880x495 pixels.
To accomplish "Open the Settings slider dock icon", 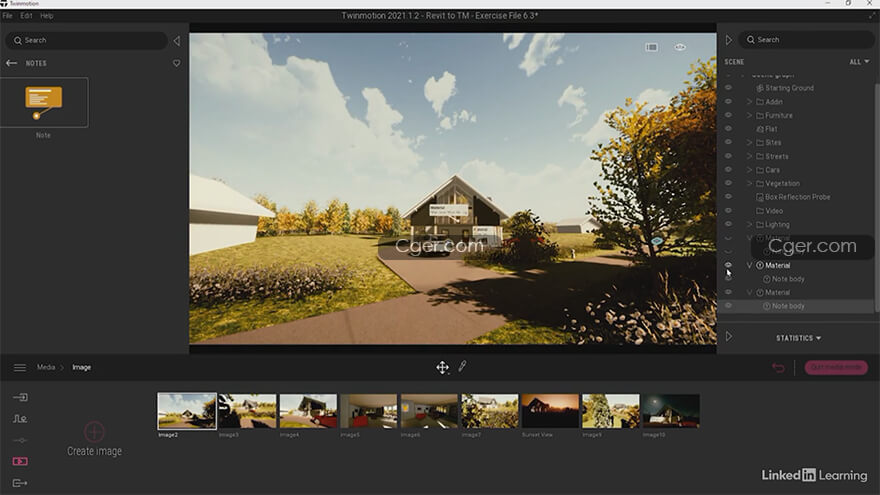I will pyautogui.click(x=20, y=440).
